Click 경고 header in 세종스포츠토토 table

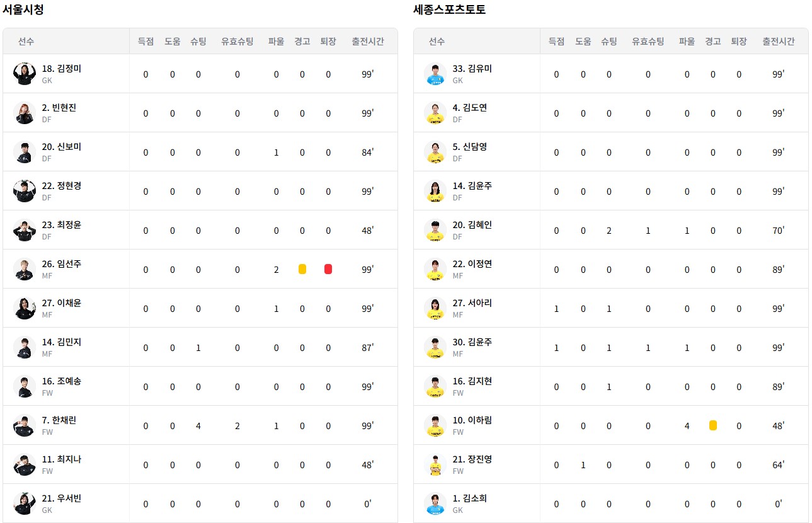713,41
